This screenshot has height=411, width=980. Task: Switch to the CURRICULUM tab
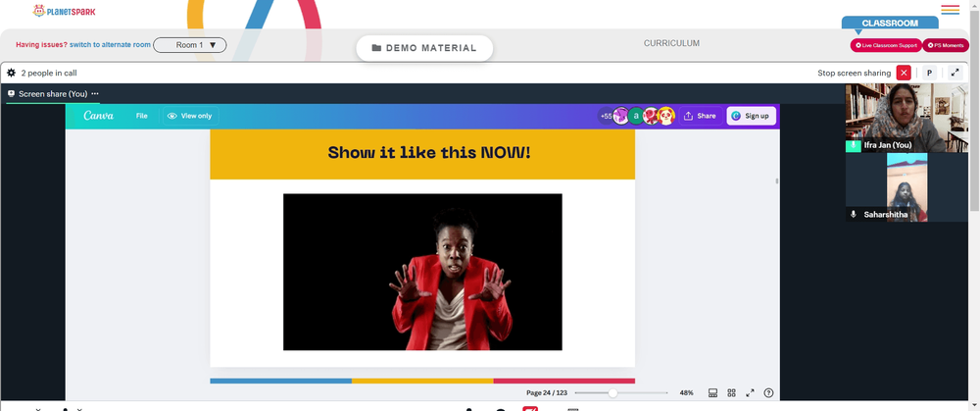click(x=672, y=44)
